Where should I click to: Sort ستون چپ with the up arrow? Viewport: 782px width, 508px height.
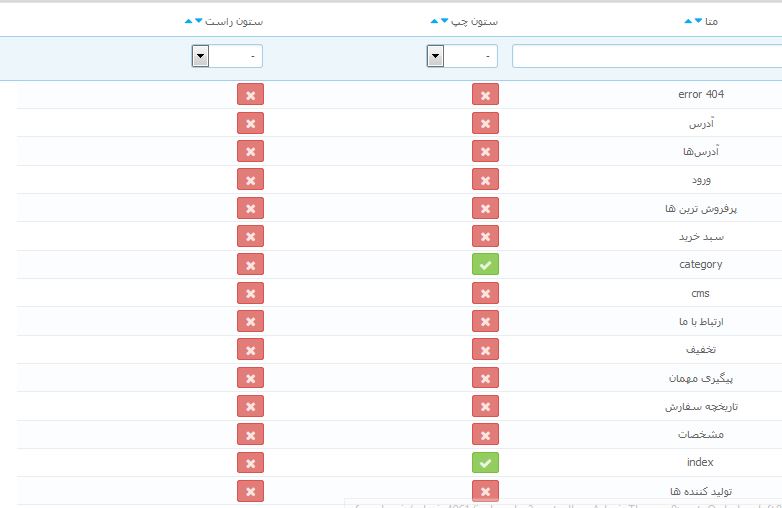coord(434,21)
